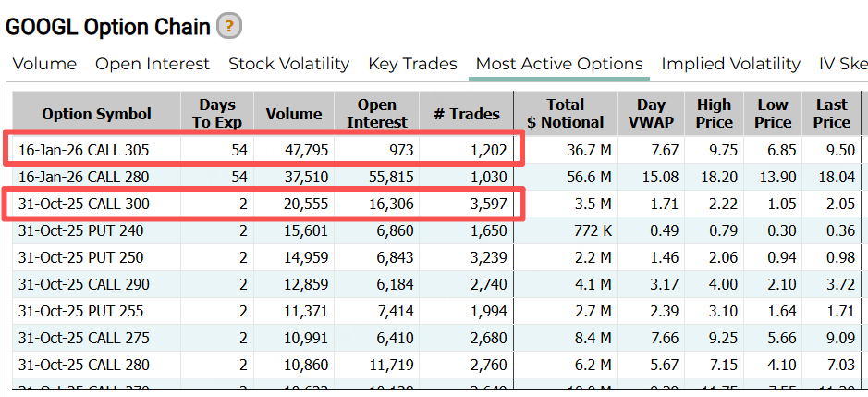Image resolution: width=868 pixels, height=397 pixels.
Task: Click the Option Symbol column header
Action: click(x=96, y=114)
